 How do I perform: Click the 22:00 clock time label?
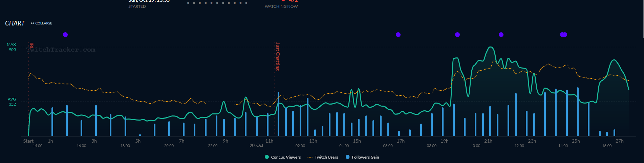(213, 146)
